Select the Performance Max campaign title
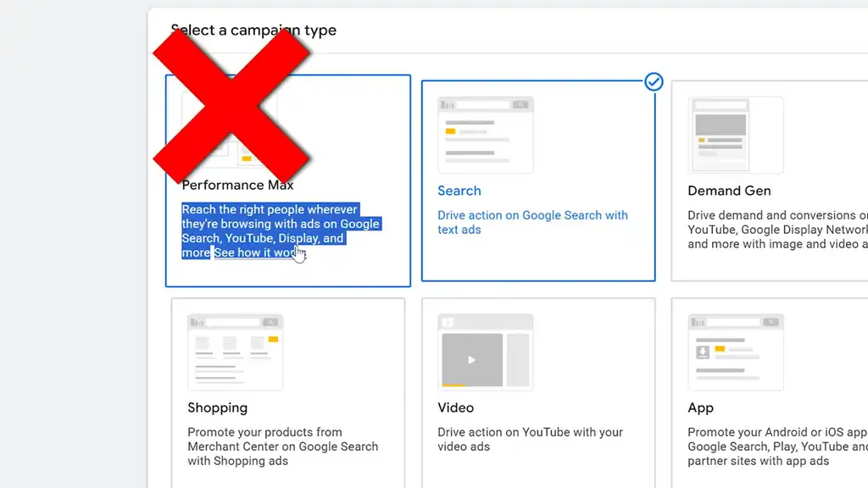Image resolution: width=868 pixels, height=488 pixels. [237, 186]
